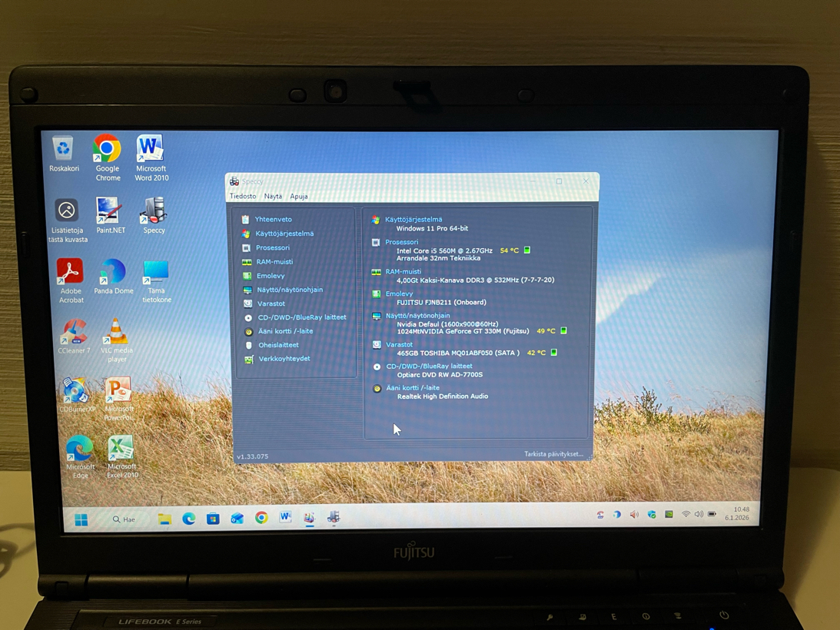The height and width of the screenshot is (630, 840).
Task: Select Yhteenveto in Speccy sidebar
Action: pos(273,220)
